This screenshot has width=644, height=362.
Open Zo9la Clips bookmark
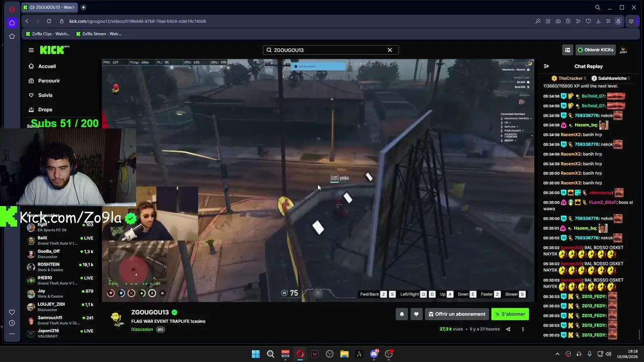47,34
